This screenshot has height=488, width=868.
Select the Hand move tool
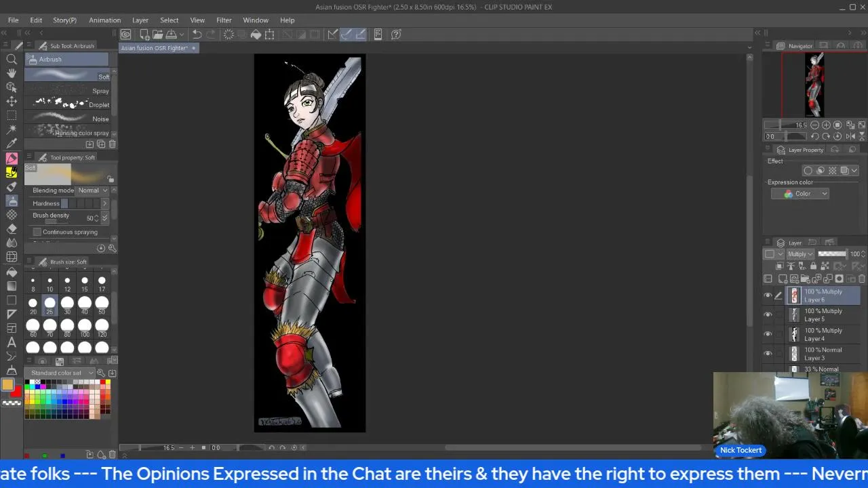12,73
